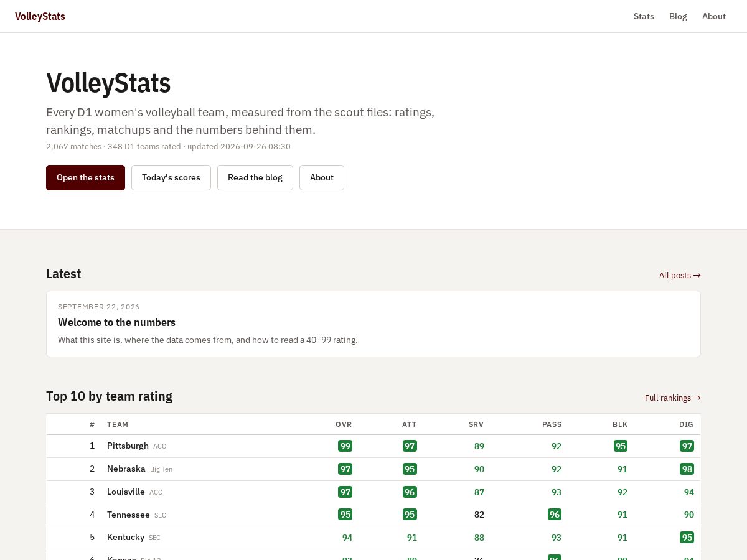This screenshot has height=560, width=747.
Task: Follow the Full rankings link
Action: 673,398
